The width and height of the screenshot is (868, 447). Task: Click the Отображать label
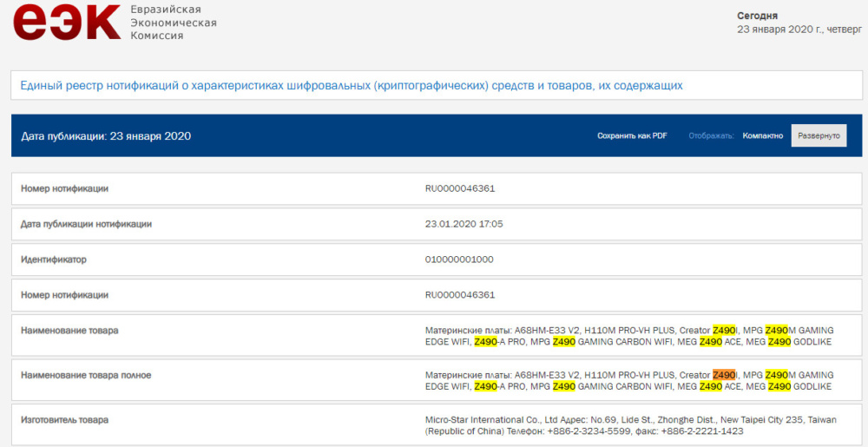(x=712, y=135)
